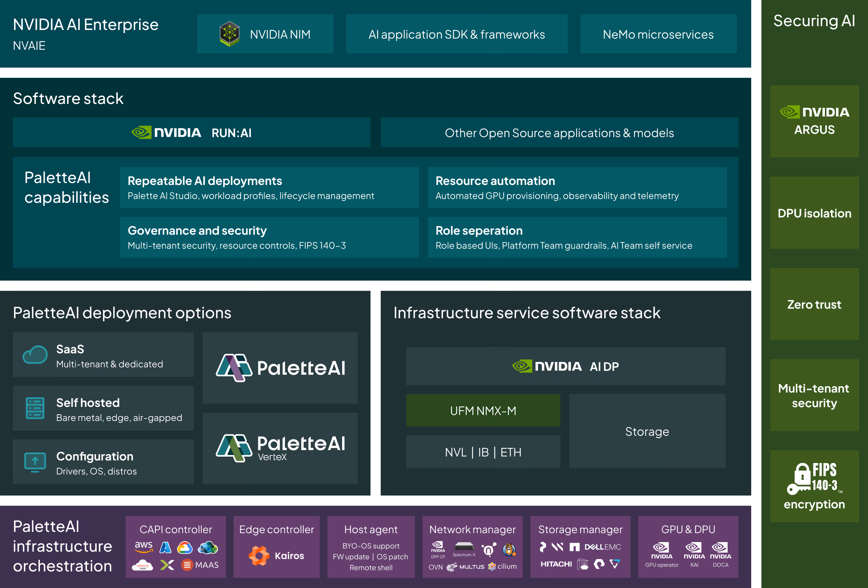Click the Repeatable AI deployments heading

click(x=205, y=181)
